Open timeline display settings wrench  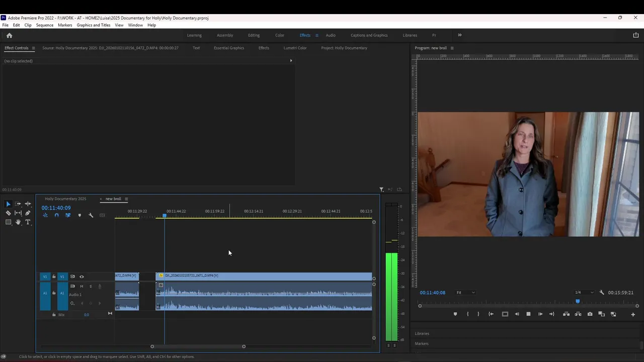point(91,215)
